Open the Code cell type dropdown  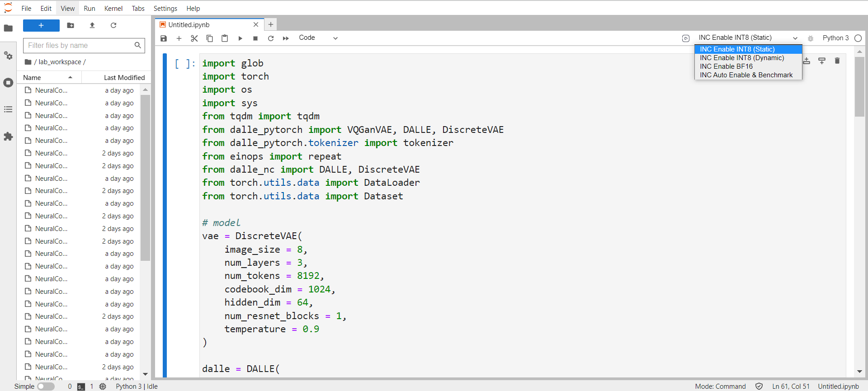318,38
